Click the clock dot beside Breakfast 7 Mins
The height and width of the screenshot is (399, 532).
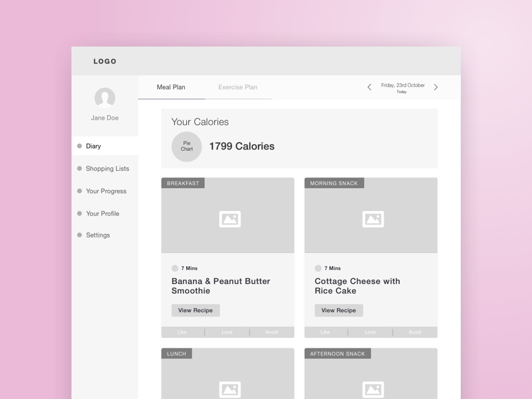(175, 268)
